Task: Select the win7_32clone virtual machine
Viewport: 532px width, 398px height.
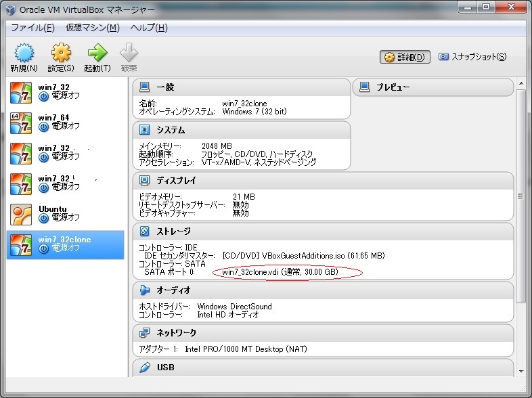Action: click(x=65, y=244)
